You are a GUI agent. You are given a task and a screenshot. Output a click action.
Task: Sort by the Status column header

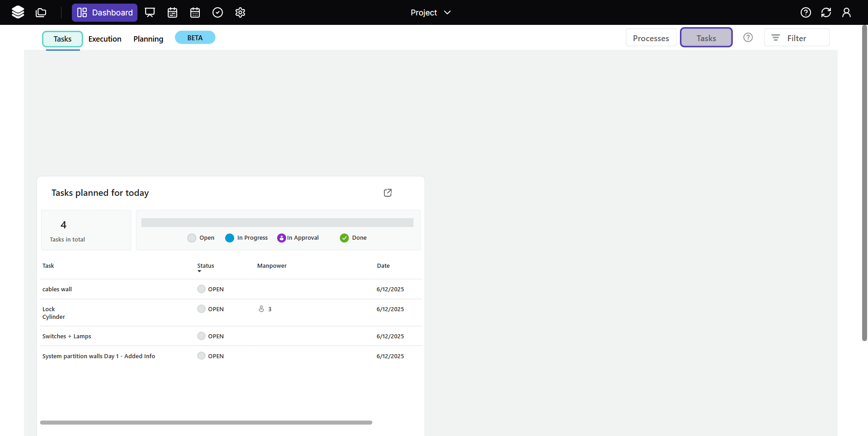206,266
